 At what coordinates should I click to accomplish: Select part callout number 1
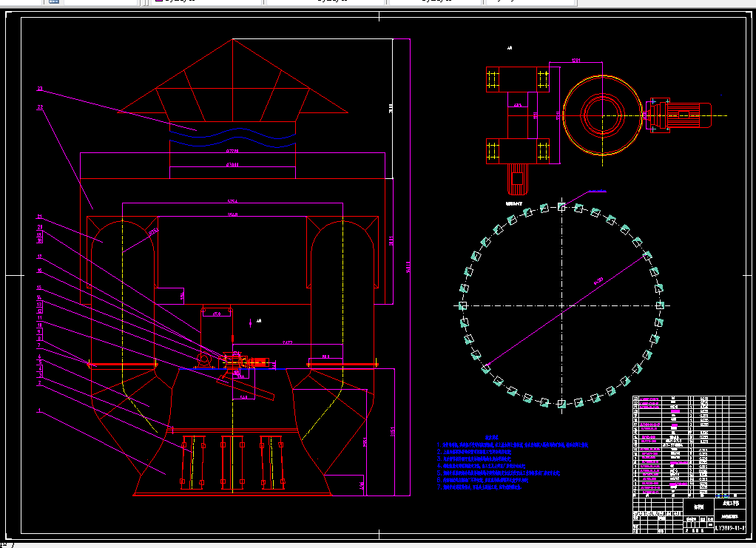39,410
